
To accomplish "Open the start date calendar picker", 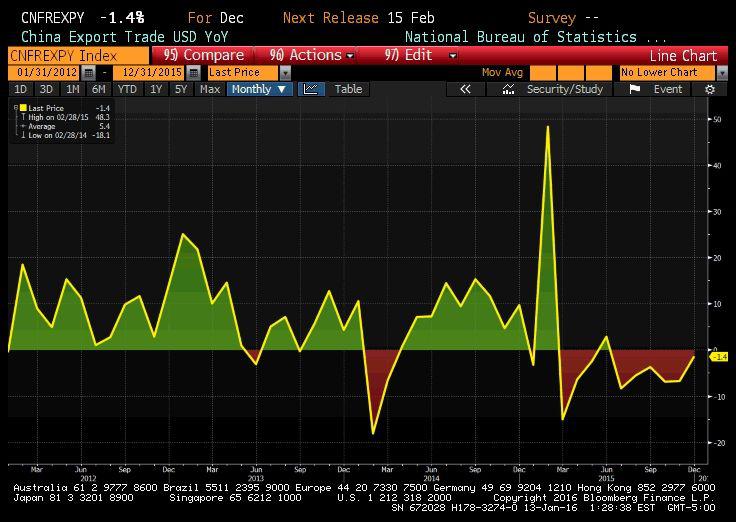I will pos(89,73).
